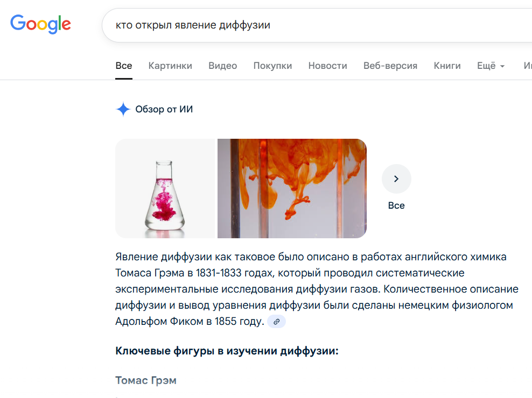Image resolution: width=532 pixels, height=398 pixels.
Task: Click the Ключевые фигуры в изучении диффузии heading
Action: click(227, 351)
